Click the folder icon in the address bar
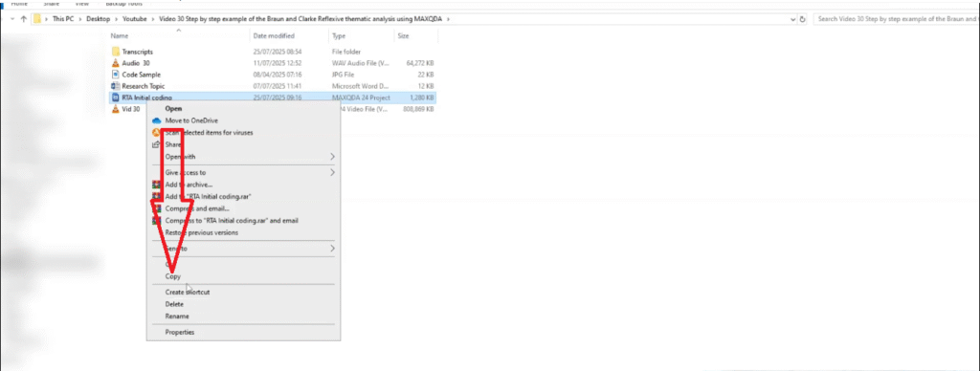This screenshot has height=371, width=980. pos(37,19)
